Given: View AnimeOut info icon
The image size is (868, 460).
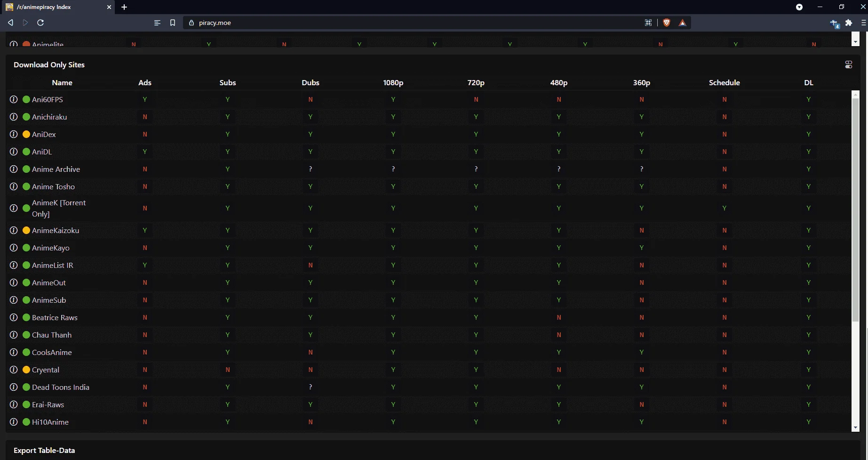Looking at the screenshot, I should pos(14,282).
